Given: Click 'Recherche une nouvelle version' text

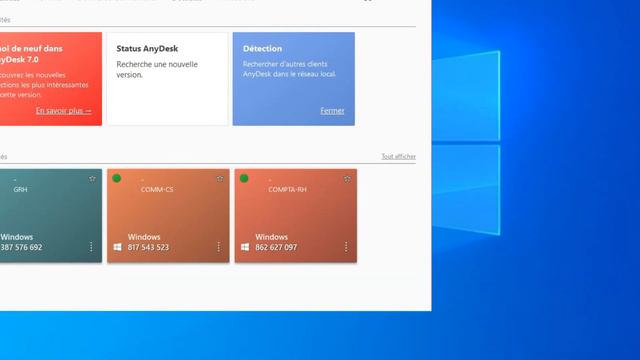Looking at the screenshot, I should click(x=157, y=69).
